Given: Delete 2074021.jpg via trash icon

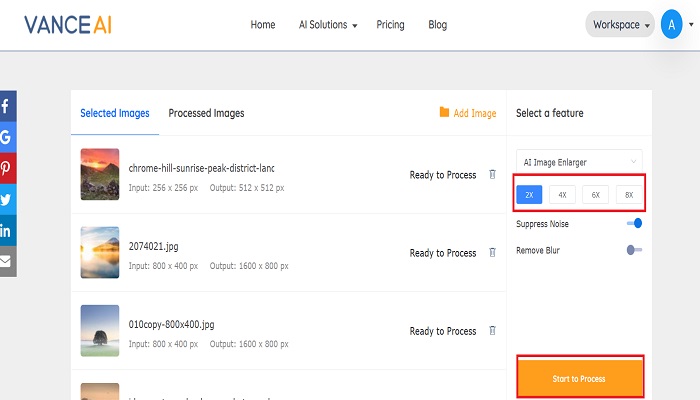Looking at the screenshot, I should 492,252.
